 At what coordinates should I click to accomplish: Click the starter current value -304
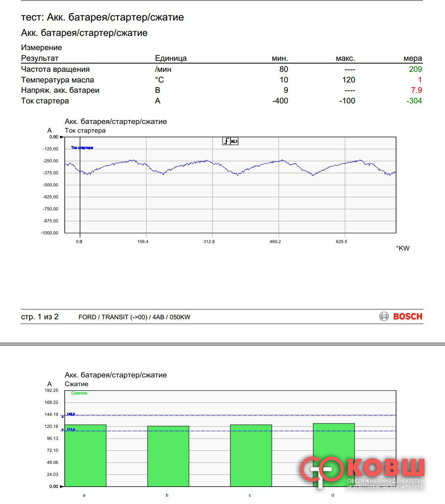414,101
